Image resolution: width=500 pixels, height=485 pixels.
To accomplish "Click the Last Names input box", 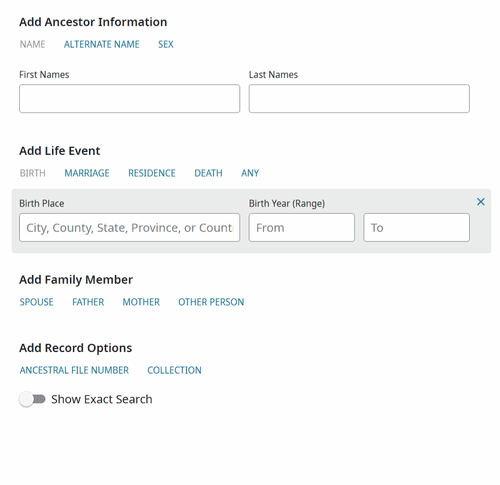I will pos(359,98).
